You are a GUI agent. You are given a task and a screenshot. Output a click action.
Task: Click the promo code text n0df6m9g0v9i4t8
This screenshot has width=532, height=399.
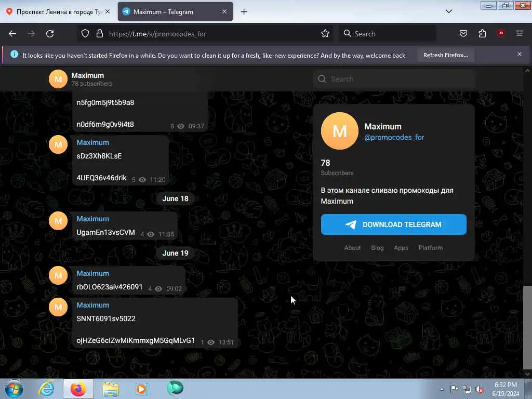coord(105,125)
